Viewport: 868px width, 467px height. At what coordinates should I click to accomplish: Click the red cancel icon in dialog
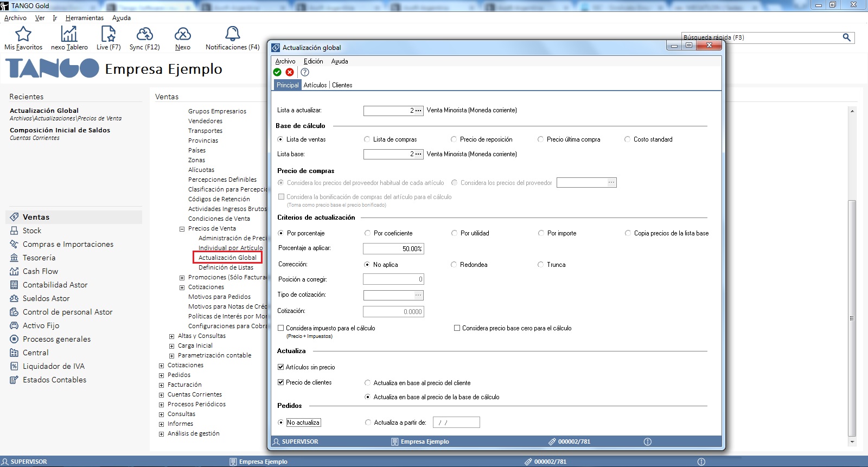pos(290,72)
